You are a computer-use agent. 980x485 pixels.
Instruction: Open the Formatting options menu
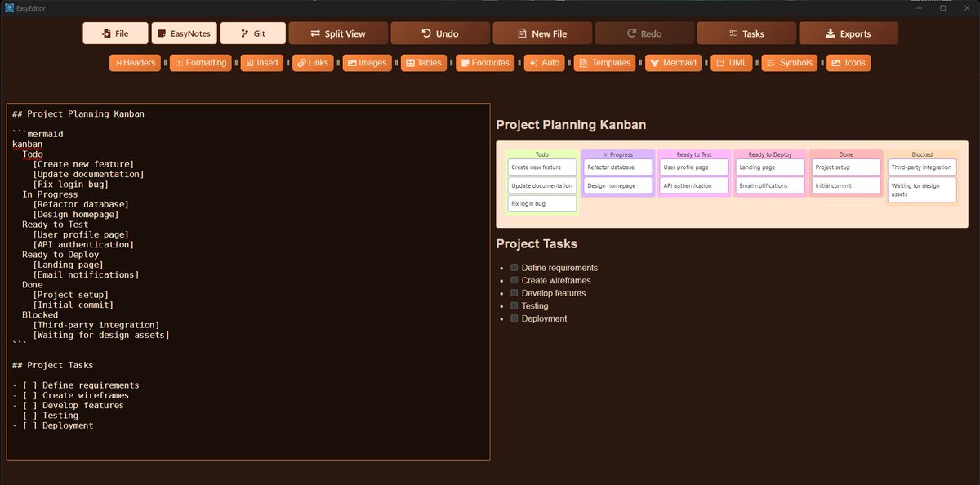click(201, 63)
